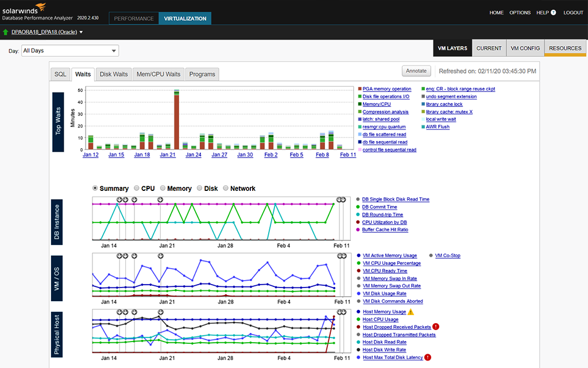Click the Host Memory Usage warning triangle
Image resolution: width=588 pixels, height=368 pixels.
pos(411,312)
